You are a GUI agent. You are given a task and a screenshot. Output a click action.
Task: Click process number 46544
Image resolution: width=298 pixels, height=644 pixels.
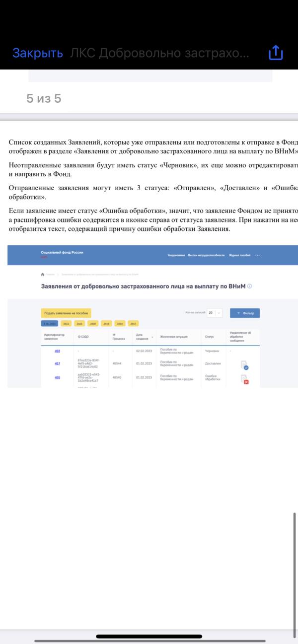117,363
